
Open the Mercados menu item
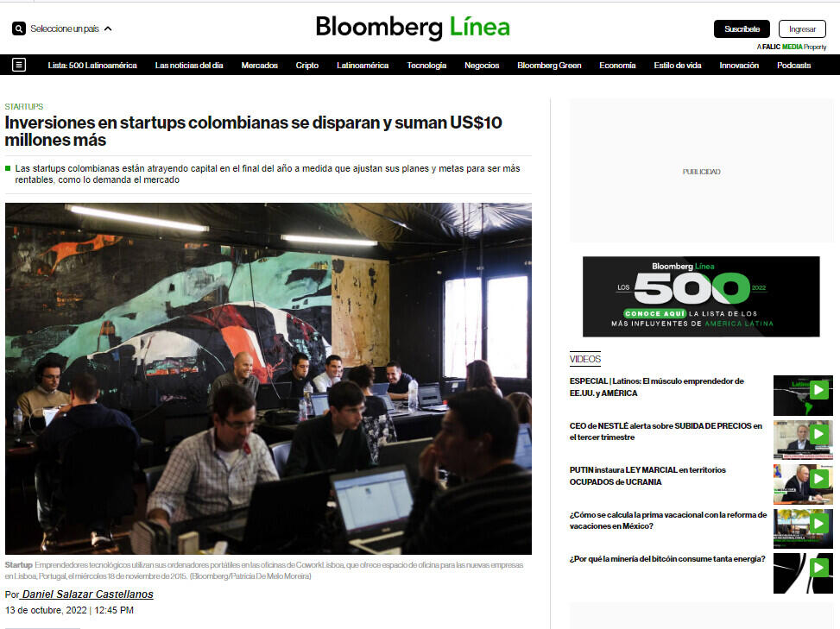click(x=259, y=66)
